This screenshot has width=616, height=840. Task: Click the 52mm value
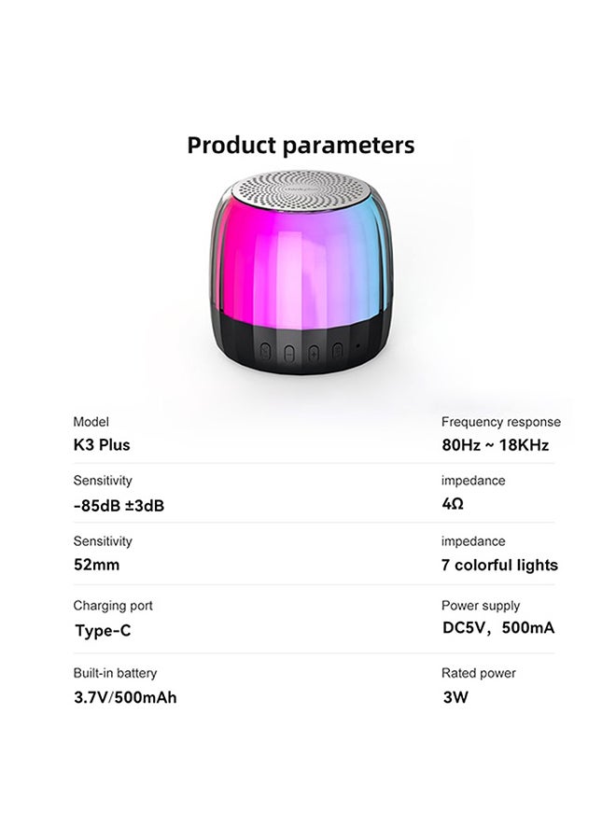pos(96,565)
